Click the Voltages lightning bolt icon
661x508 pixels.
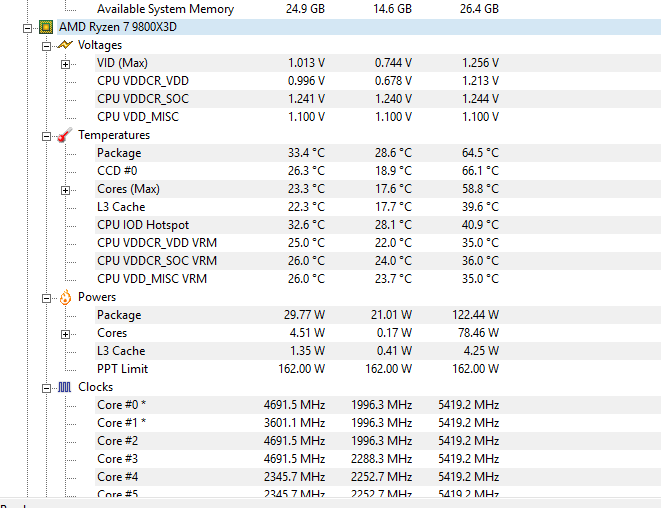pyautogui.click(x=65, y=45)
